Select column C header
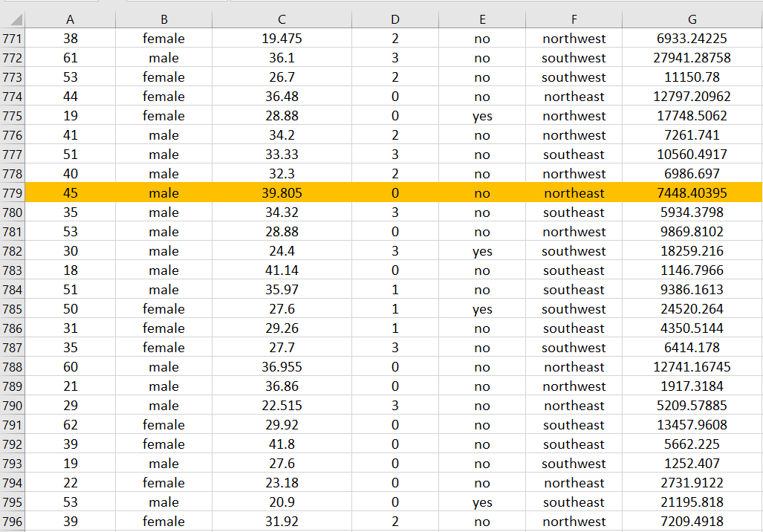Viewport: 763px width, 532px height. [x=281, y=19]
